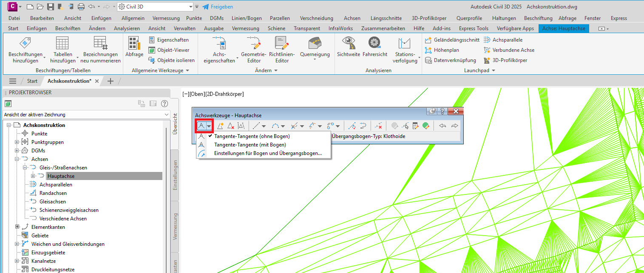The width and height of the screenshot is (644, 273).
Task: Select the Einstellungen vertical tab in Projektbrowser
Action: tap(175, 176)
